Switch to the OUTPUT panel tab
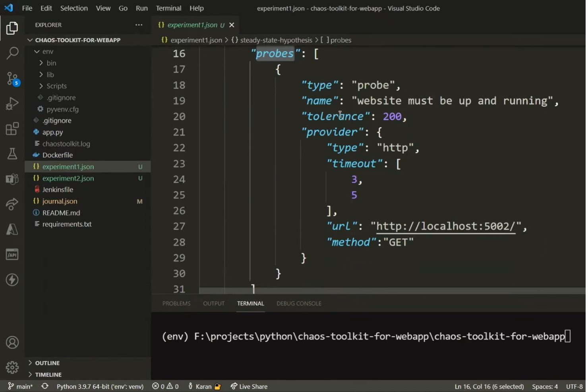This screenshot has width=588, height=392. (x=214, y=303)
